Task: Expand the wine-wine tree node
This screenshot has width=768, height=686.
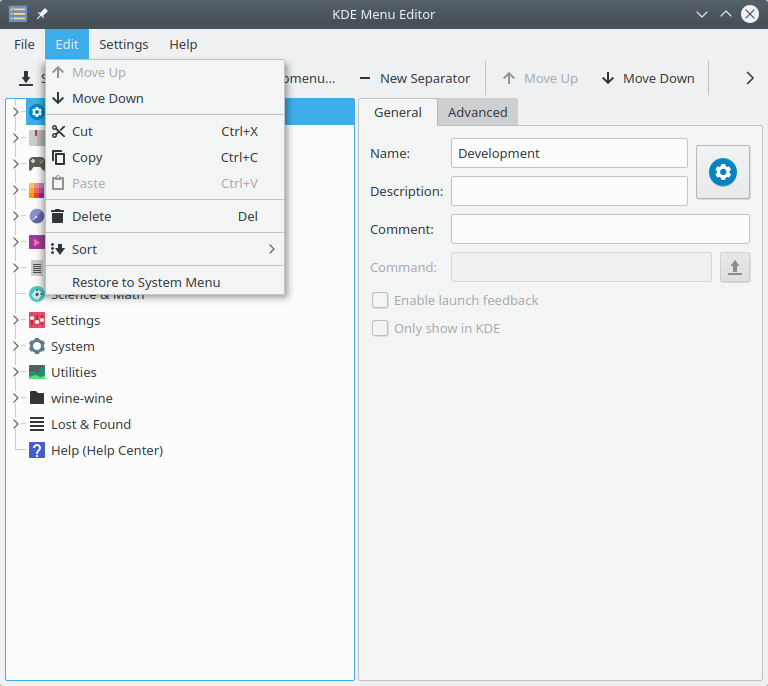Action: point(16,398)
